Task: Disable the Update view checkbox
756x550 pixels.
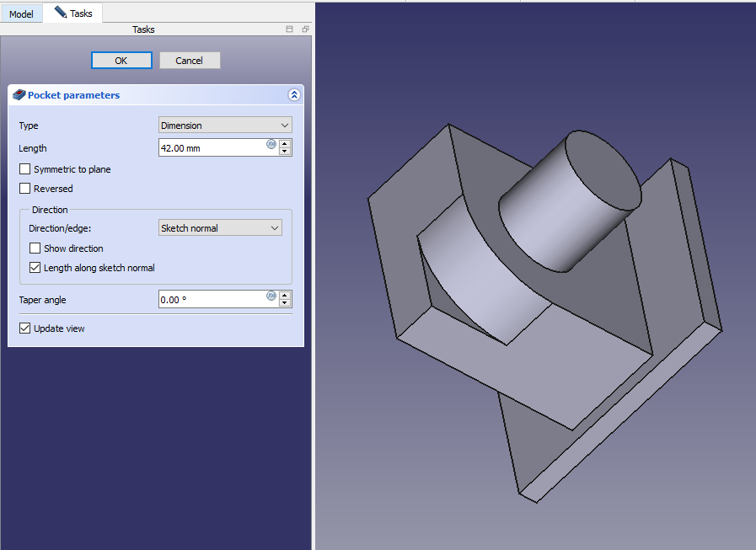Action: 25,328
